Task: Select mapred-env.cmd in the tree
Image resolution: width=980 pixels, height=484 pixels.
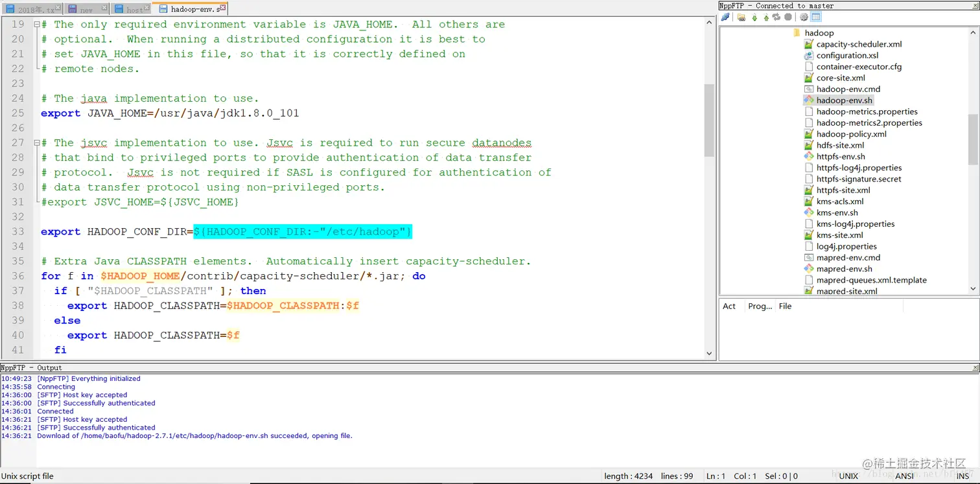Action: pos(848,257)
